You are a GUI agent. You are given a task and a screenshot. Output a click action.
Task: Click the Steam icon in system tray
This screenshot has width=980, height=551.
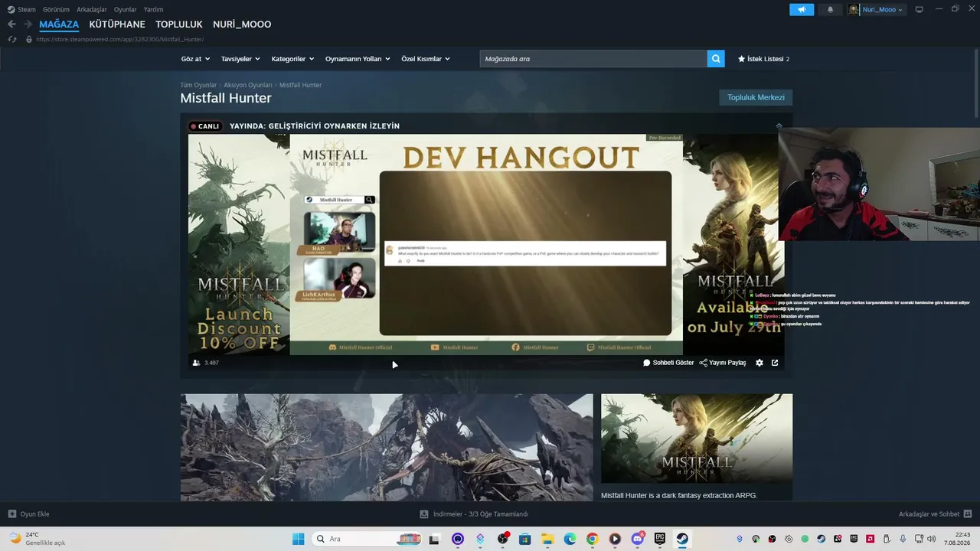[821, 539]
